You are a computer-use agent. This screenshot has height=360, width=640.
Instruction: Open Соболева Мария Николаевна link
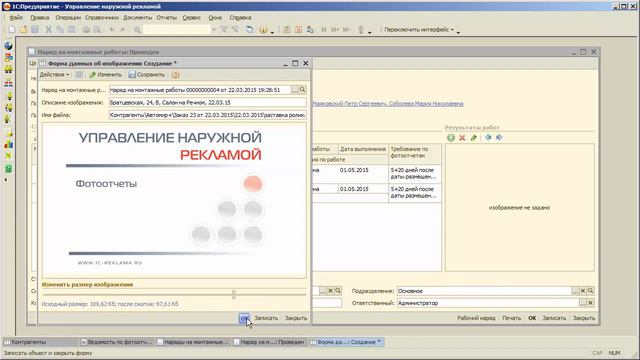click(x=426, y=104)
